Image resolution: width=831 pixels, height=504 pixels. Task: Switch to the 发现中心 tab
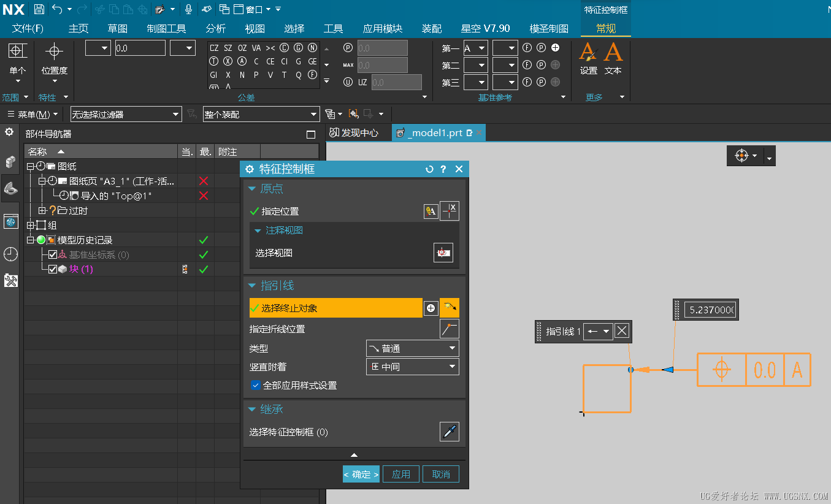354,132
